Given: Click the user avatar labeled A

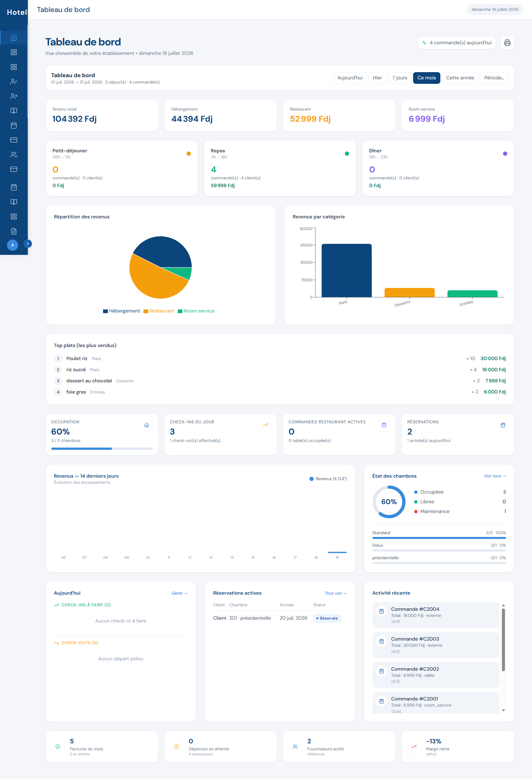Looking at the screenshot, I should (13, 245).
